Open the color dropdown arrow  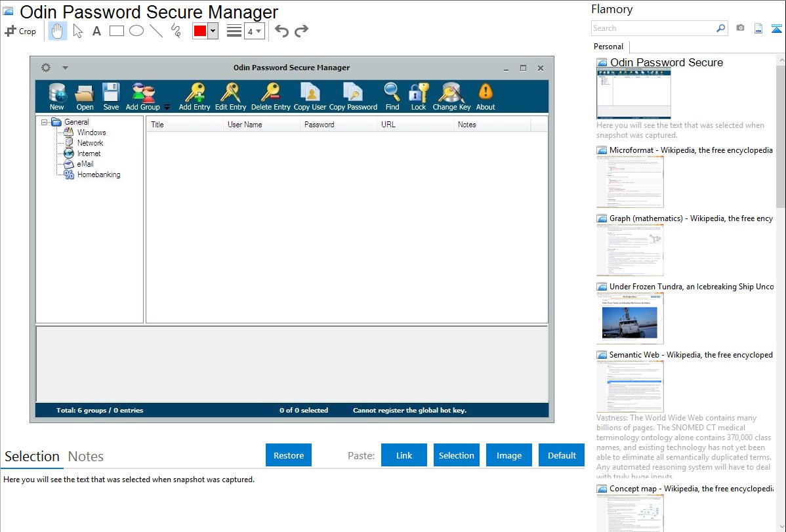click(213, 31)
